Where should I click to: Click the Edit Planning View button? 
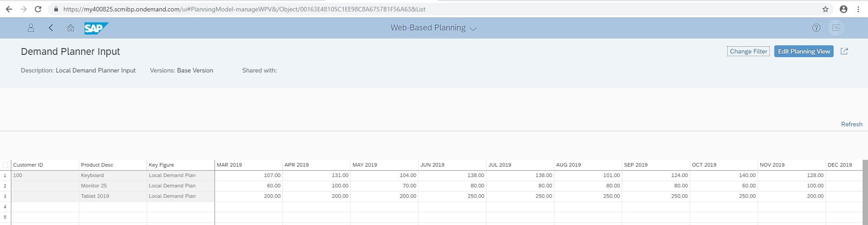[x=804, y=51]
